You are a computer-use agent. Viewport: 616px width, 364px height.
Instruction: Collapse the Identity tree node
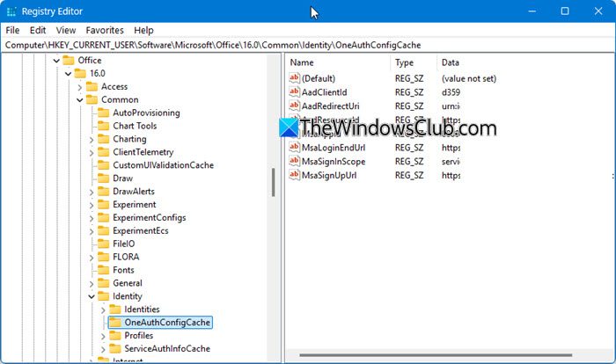click(92, 297)
